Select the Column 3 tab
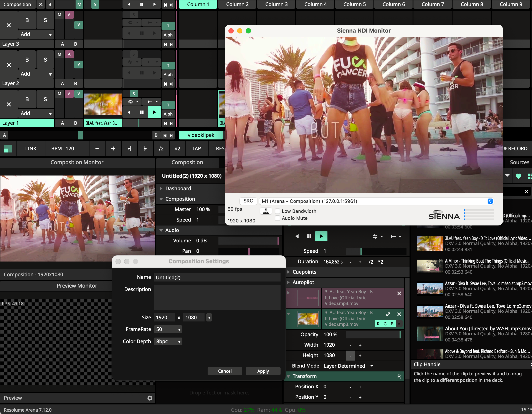The width and height of the screenshot is (532, 414). coord(276,4)
